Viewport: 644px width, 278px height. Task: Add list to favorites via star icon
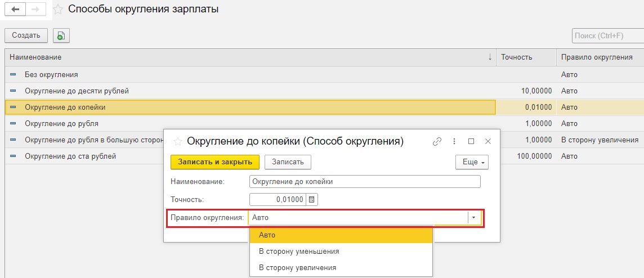(x=59, y=10)
